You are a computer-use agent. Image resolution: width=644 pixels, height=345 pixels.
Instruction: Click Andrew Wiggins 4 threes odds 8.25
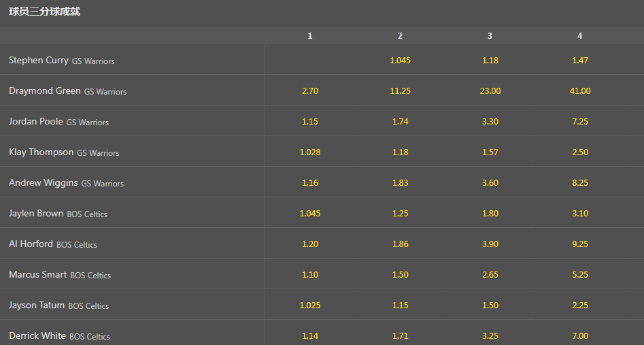click(579, 183)
